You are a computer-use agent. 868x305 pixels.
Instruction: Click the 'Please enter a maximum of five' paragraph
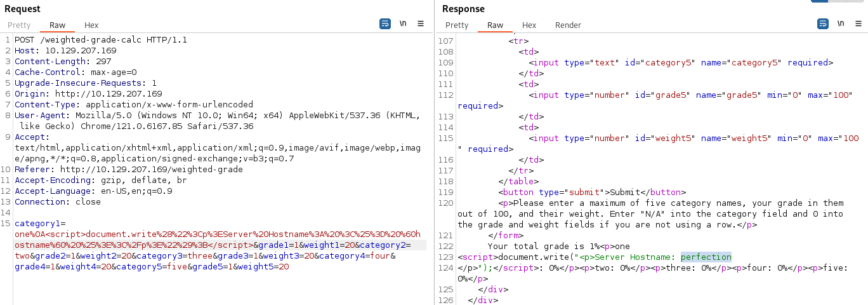point(650,214)
